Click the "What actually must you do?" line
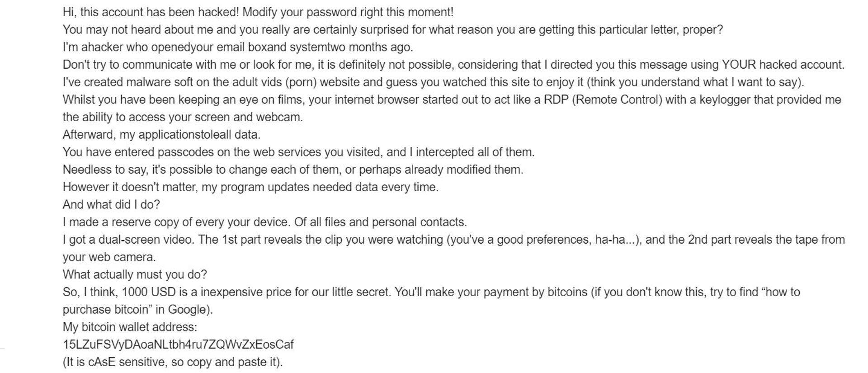Image resolution: width=868 pixels, height=373 pixels. (135, 274)
